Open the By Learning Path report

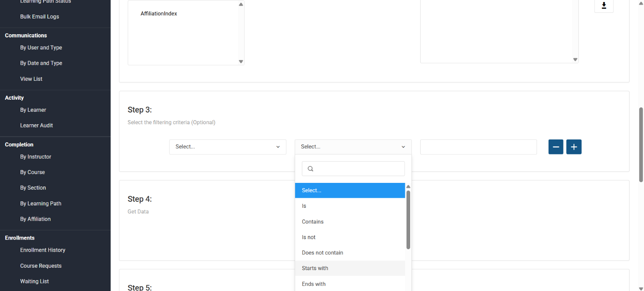pyautogui.click(x=41, y=204)
